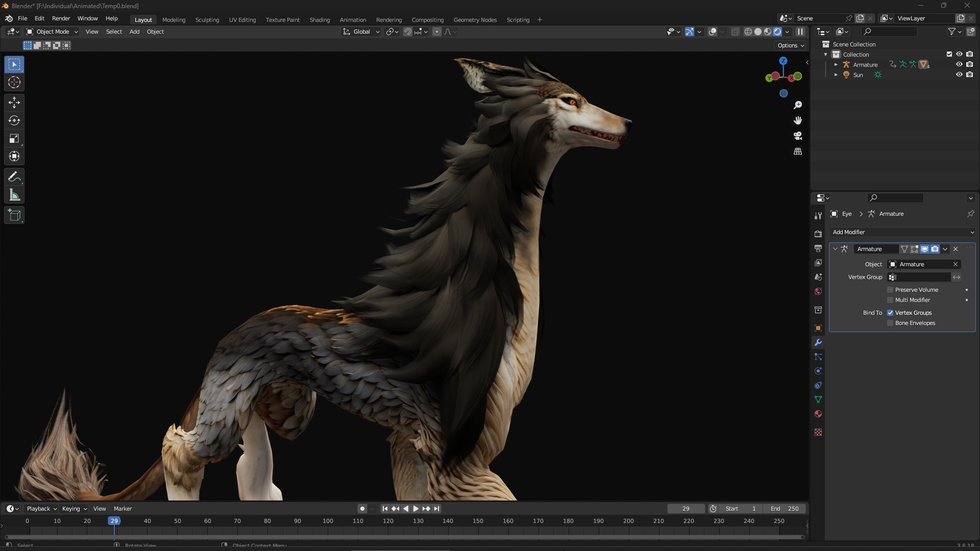Enable Preserve Volume checkbox
Viewport: 980px width, 551px height.
(890, 290)
